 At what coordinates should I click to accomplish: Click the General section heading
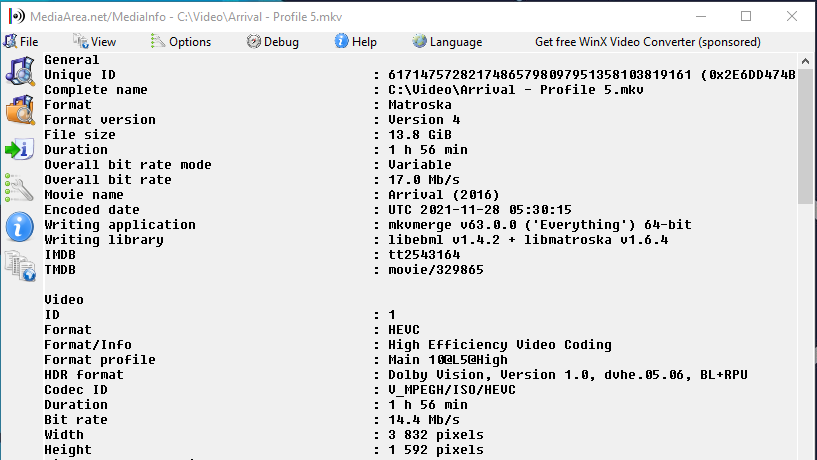click(x=71, y=60)
